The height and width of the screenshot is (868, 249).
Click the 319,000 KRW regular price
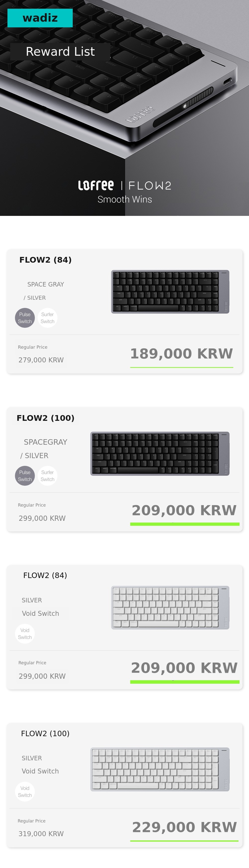pos(41,834)
